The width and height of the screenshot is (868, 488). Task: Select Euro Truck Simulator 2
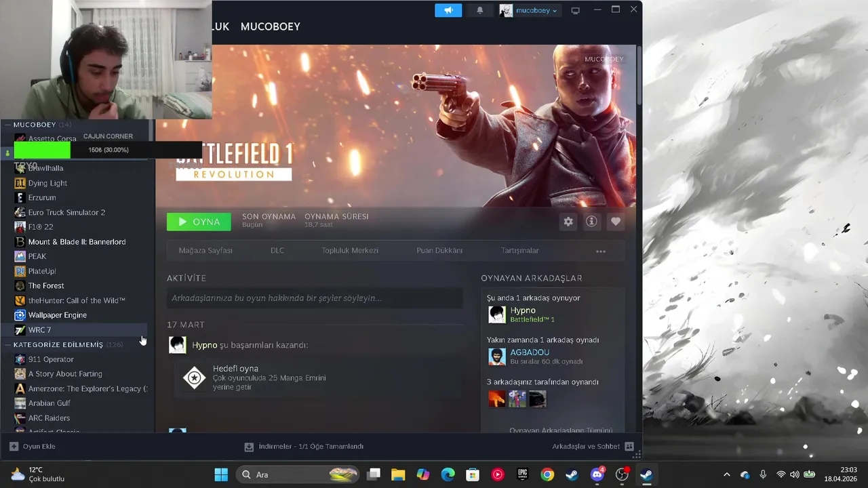pyautogui.click(x=66, y=212)
